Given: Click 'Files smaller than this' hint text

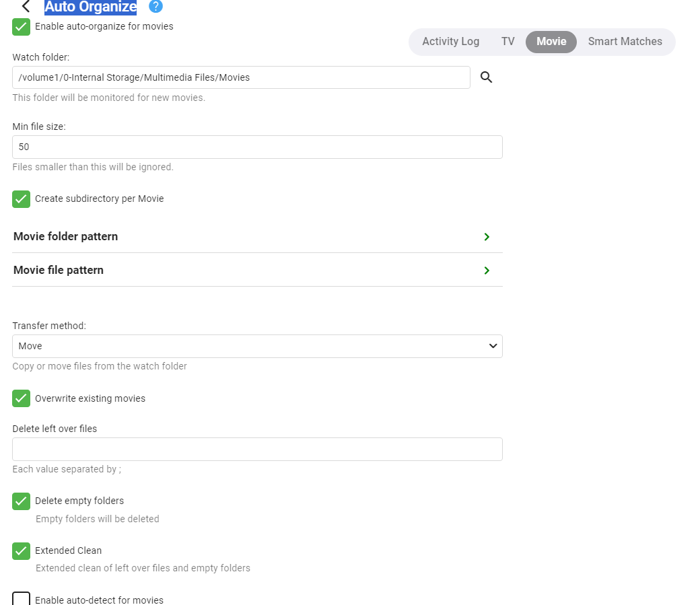Looking at the screenshot, I should pyautogui.click(x=93, y=167).
